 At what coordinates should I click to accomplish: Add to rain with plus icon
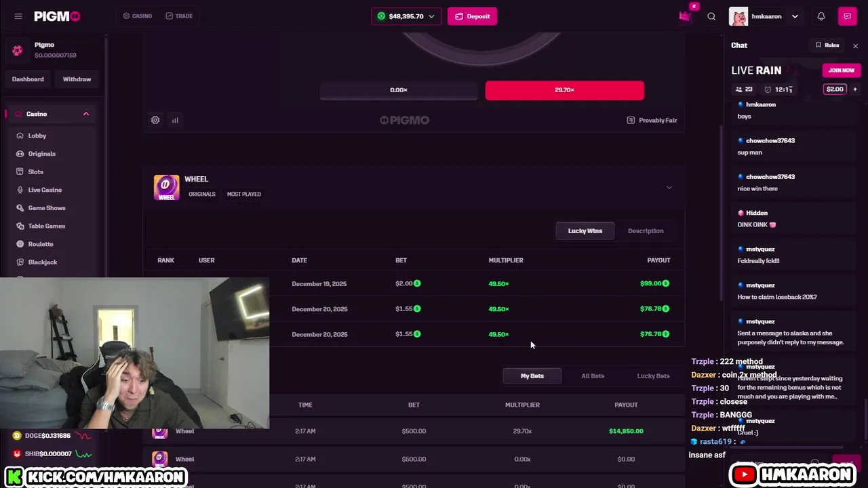tap(854, 89)
